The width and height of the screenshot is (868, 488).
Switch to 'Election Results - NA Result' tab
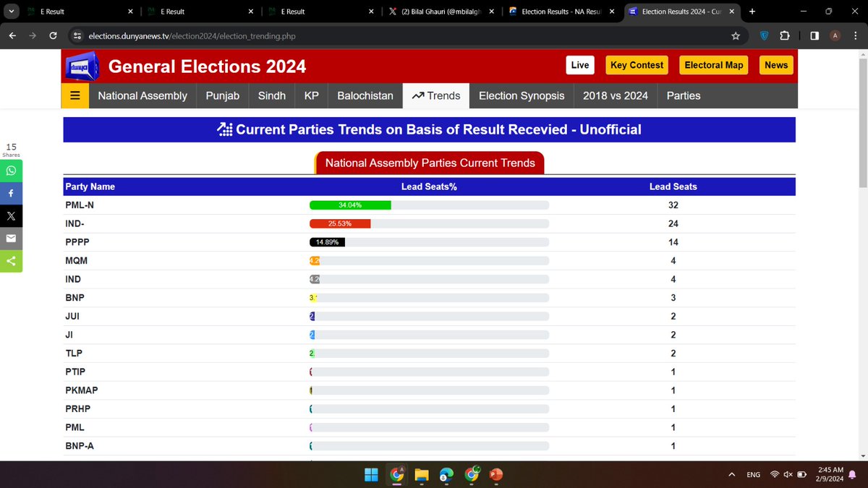(563, 12)
